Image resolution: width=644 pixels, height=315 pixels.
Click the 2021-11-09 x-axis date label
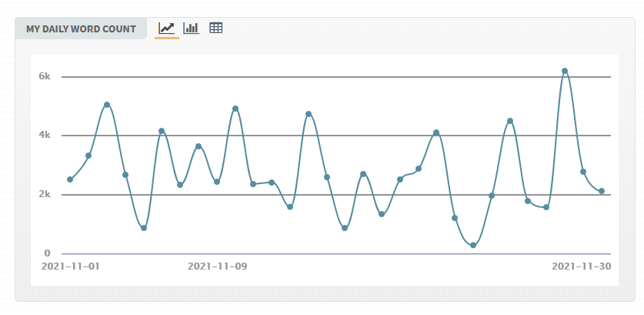[217, 266]
